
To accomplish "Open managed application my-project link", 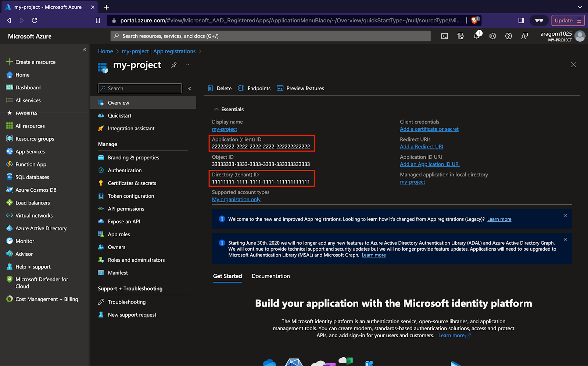I will 412,182.
